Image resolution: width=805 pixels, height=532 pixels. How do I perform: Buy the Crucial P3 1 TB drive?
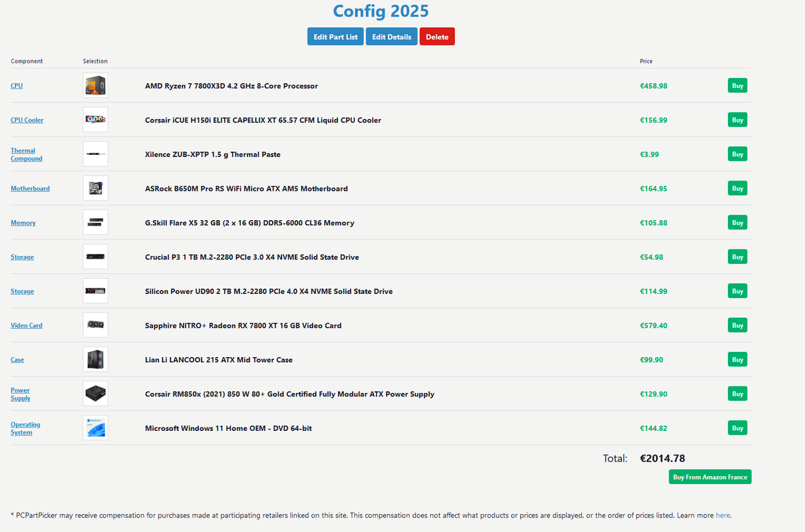click(737, 257)
